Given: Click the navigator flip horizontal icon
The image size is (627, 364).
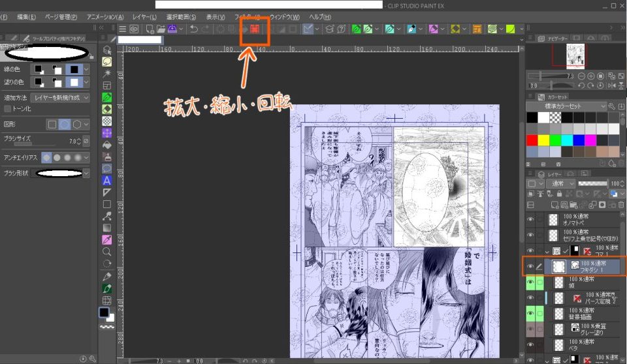Looking at the screenshot, I should (611, 85).
